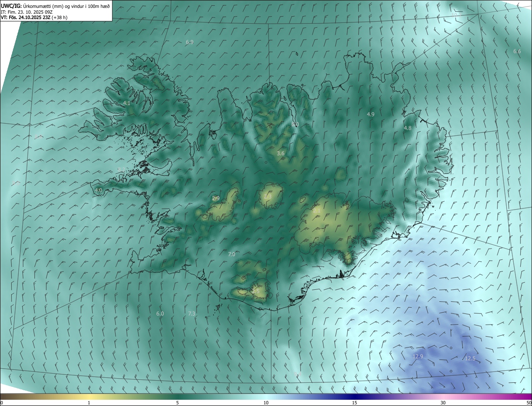Click the '15' label on the colour scale
532x406 pixels.
click(x=355, y=403)
